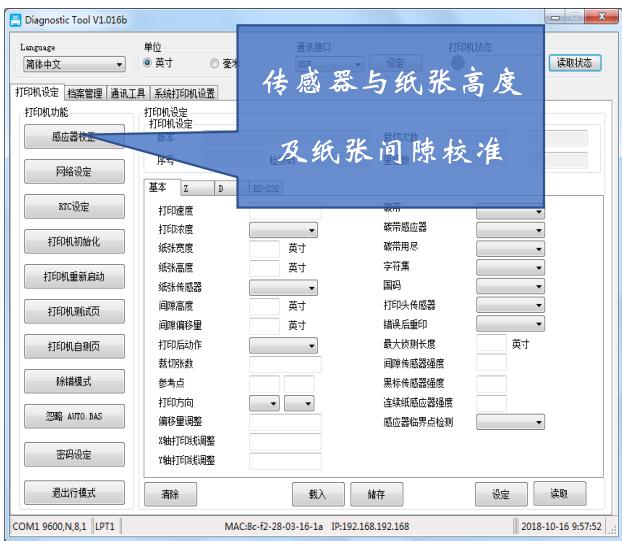
Task: Open the 字符集 dropdown
Action: (510, 267)
